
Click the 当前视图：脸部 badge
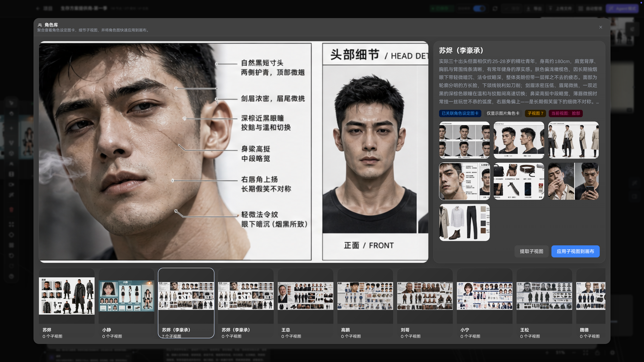click(566, 113)
